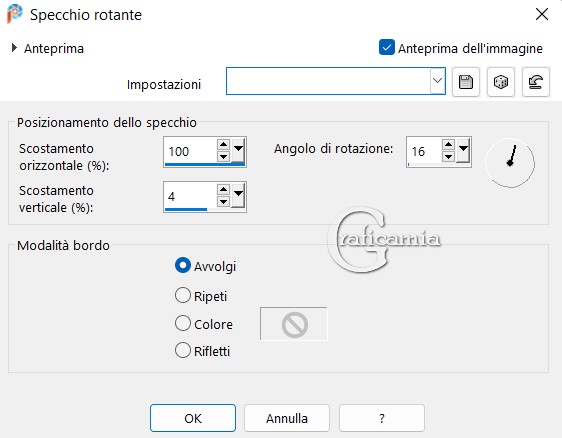Click the vertical offset value field
Image resolution: width=562 pixels, height=438 pixels.
coord(190,196)
